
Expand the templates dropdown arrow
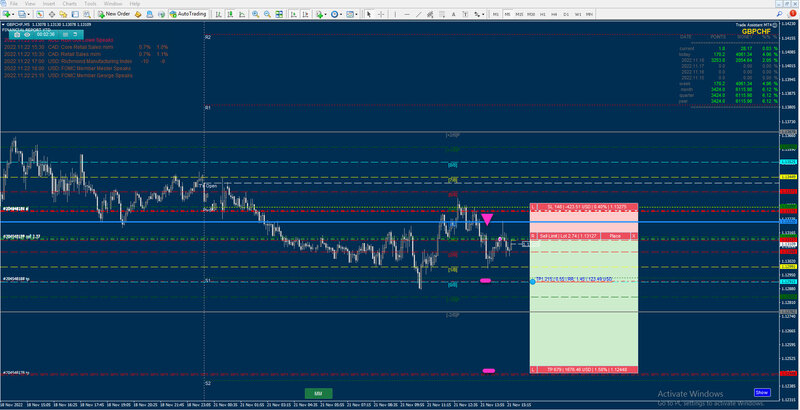[x=356, y=14]
